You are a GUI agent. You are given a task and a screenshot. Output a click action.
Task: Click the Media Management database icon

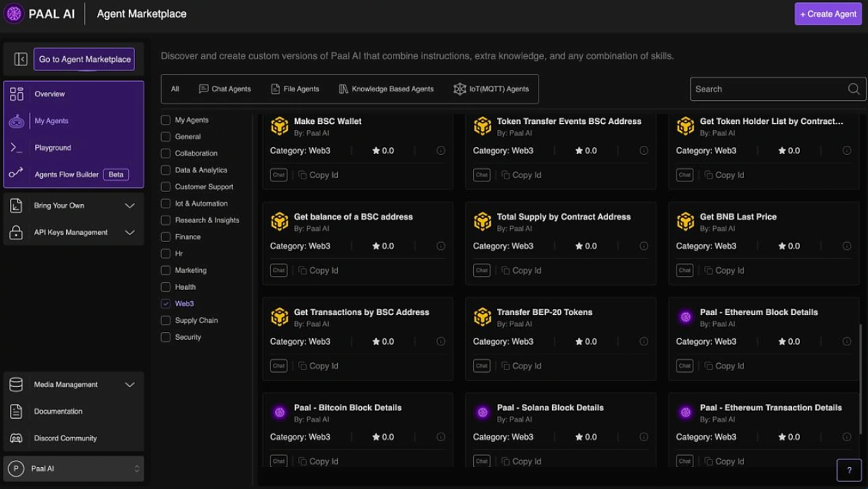[16, 384]
